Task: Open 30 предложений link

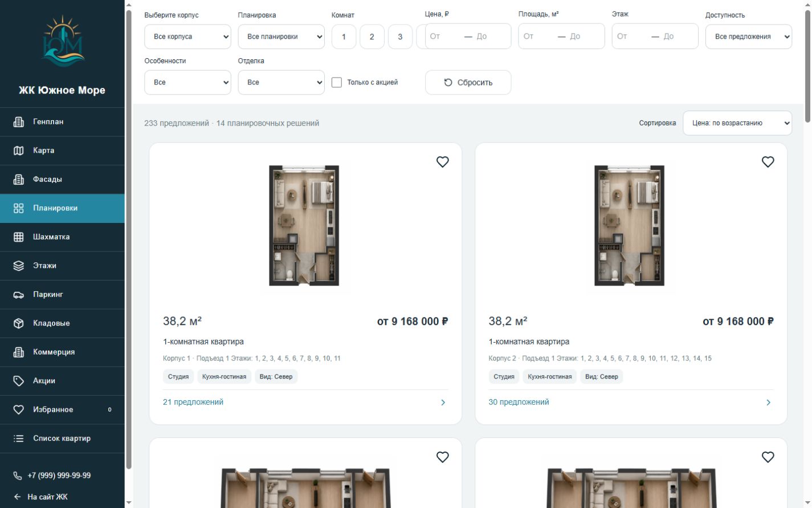Action: coord(519,402)
